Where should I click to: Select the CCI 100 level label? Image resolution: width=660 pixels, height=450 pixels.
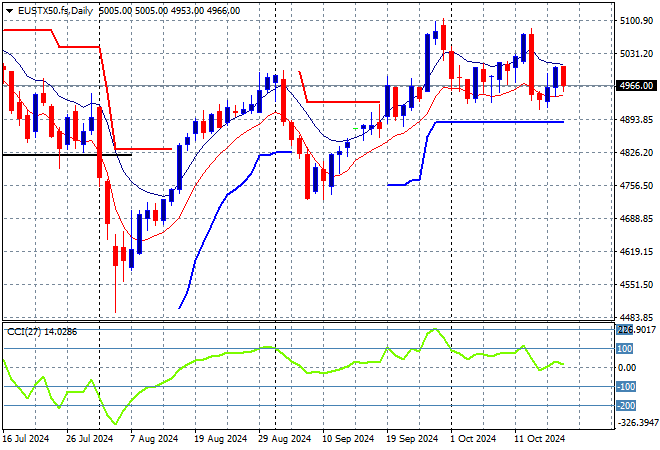625,349
